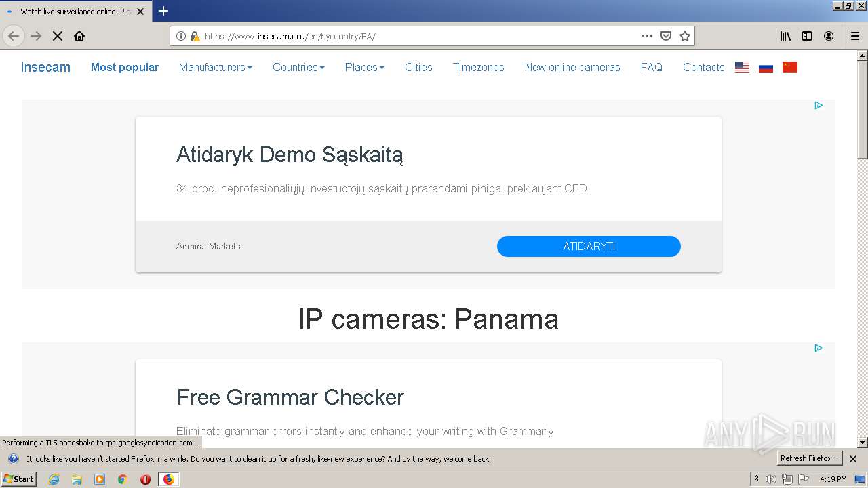Open the Atidaryk Demo Sąskaitą ad headline
The width and height of the screenshot is (868, 488).
tap(290, 155)
